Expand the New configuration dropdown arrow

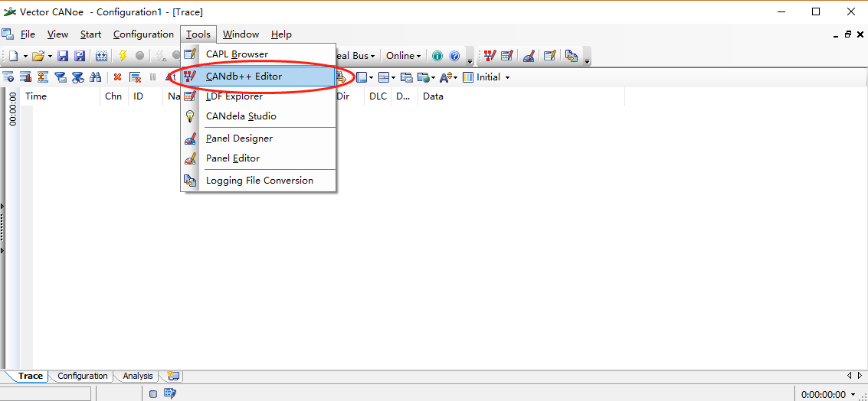click(25, 57)
